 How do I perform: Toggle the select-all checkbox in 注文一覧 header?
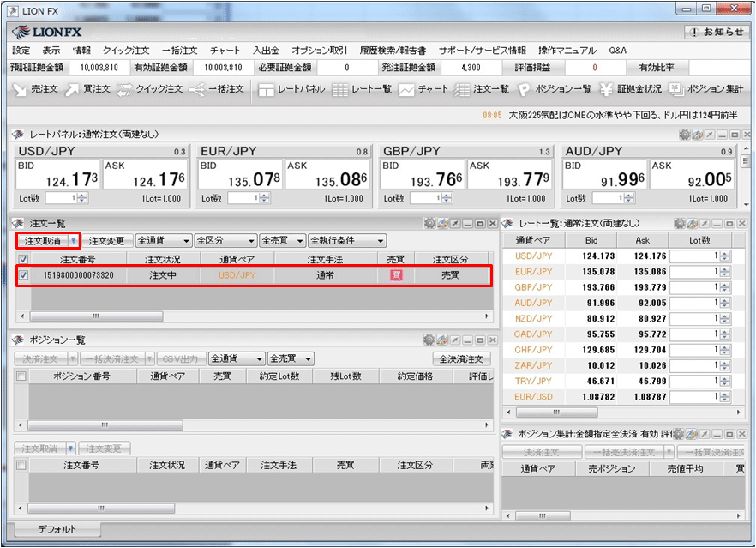pyautogui.click(x=23, y=260)
